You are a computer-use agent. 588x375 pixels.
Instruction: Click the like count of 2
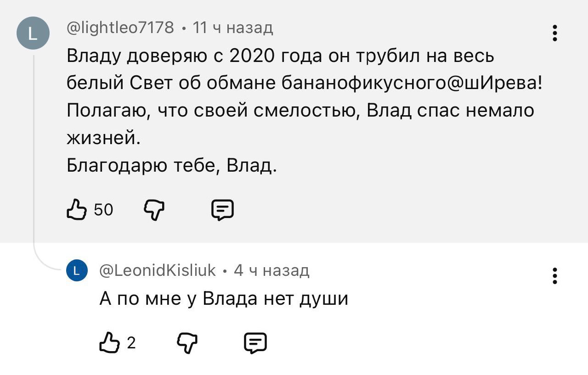click(x=131, y=343)
